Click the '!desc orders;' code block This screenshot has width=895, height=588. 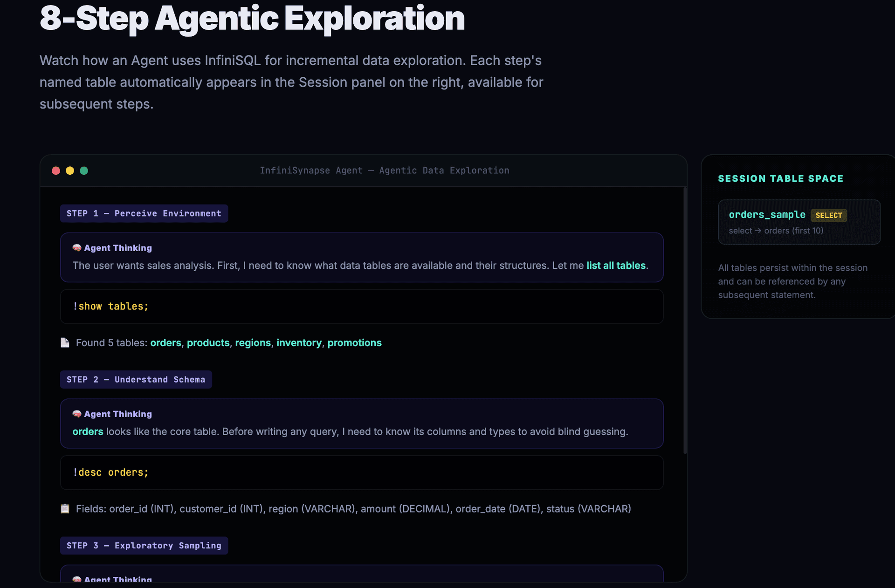[361, 472]
